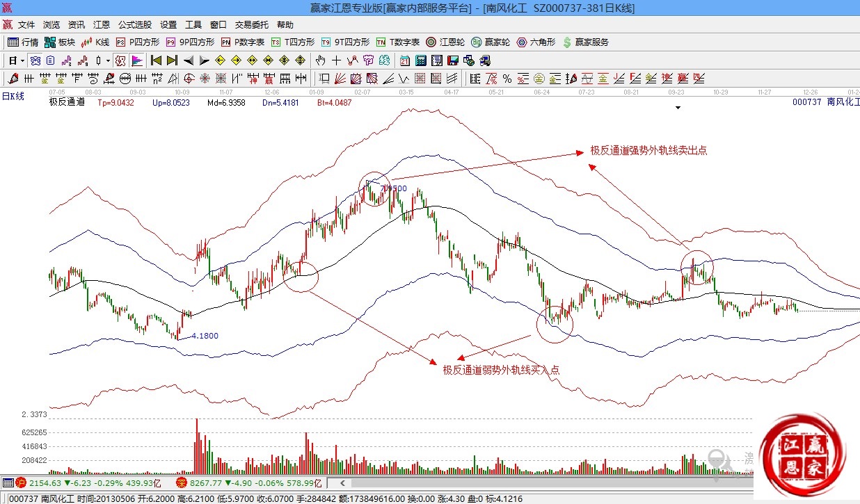Jump to first bar with skip-back arrow
860x504 pixels.
pyautogui.click(x=156, y=60)
